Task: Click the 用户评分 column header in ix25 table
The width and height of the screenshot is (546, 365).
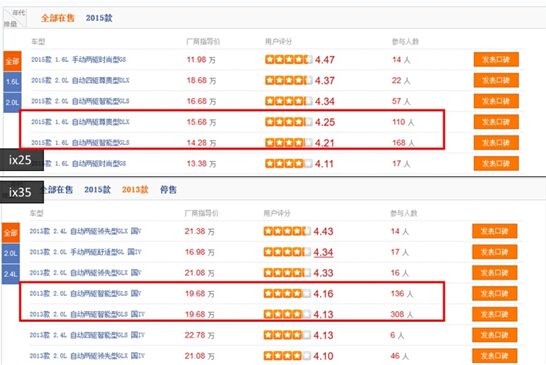Action: point(278,42)
